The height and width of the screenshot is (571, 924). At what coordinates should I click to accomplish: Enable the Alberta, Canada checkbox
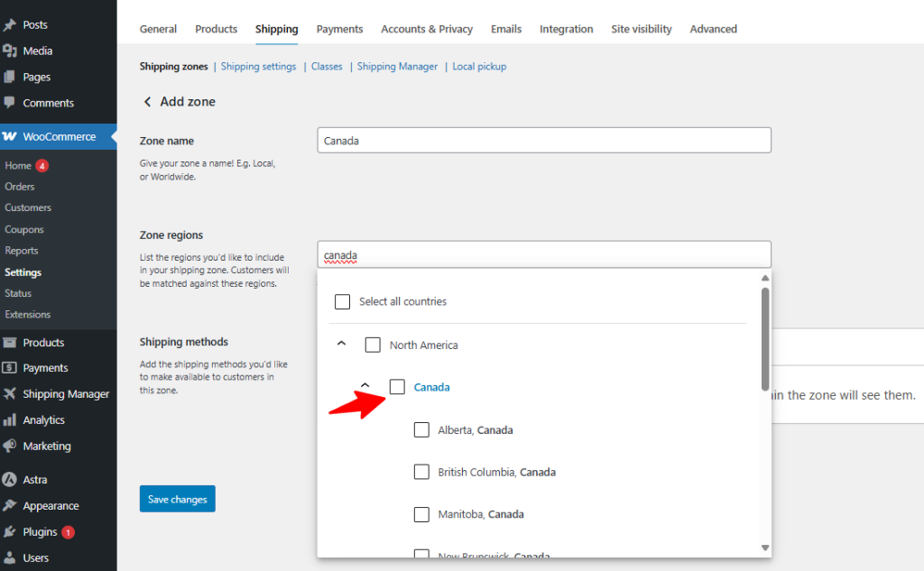(421, 430)
